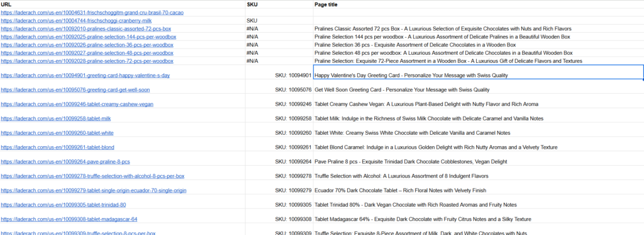Select the Page title header cell
The height and width of the screenshot is (235, 644).
[x=479, y=4]
